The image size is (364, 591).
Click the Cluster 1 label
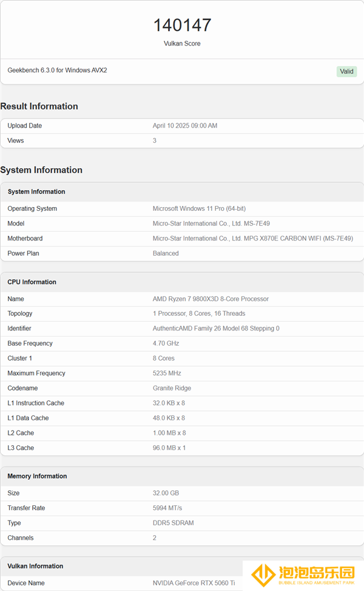point(19,358)
